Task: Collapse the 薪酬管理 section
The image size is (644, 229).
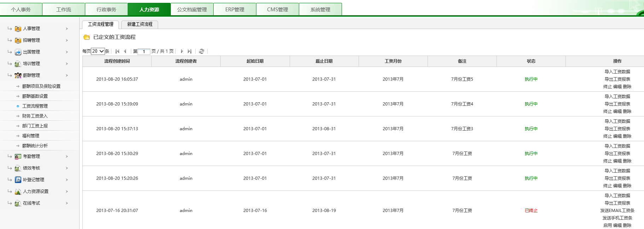Action: pyautogui.click(x=67, y=75)
